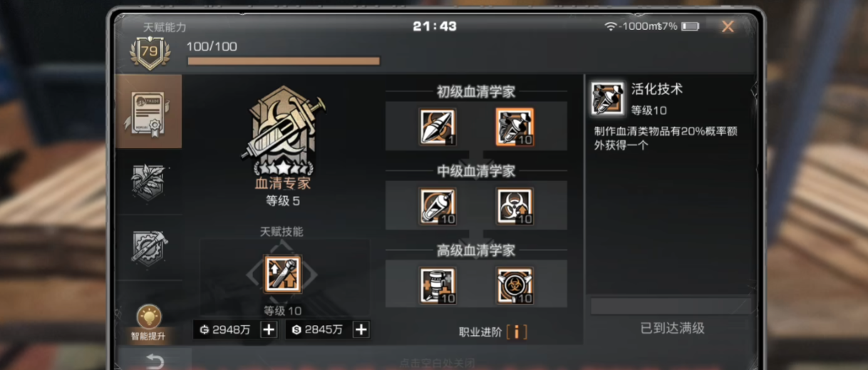868x370 pixels.
Task: Close the talent panel with orange X
Action: pos(728,27)
